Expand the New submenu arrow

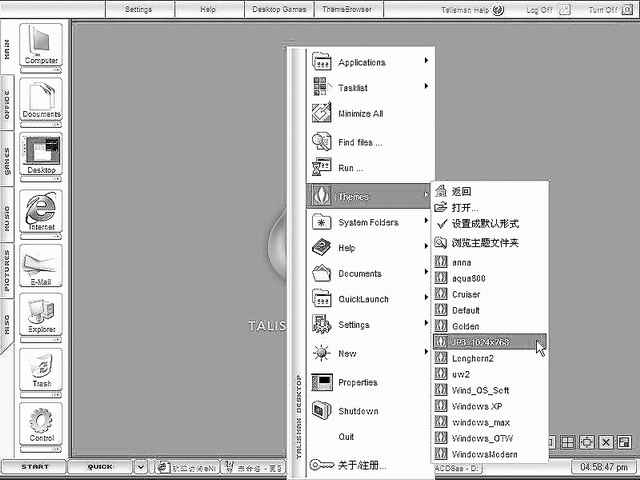pyautogui.click(x=426, y=351)
